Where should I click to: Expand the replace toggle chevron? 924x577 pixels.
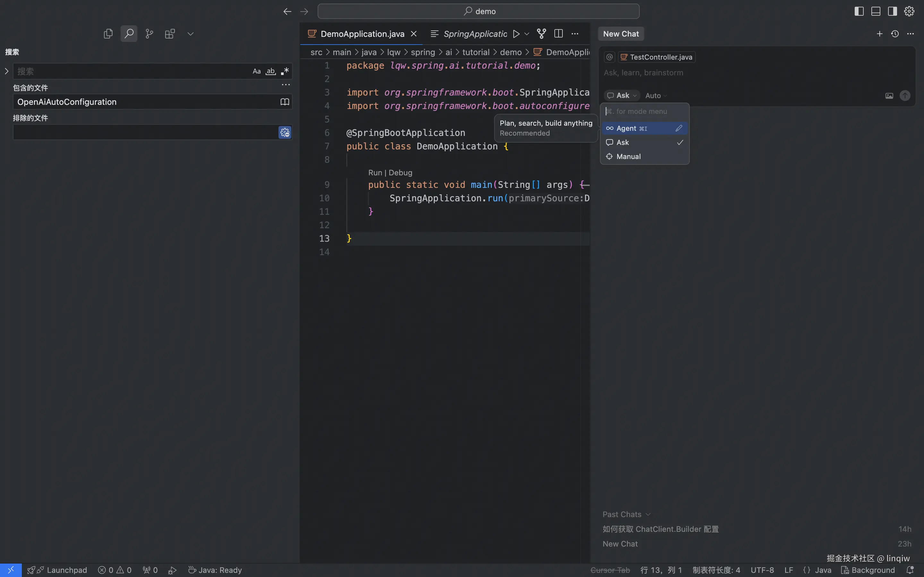click(x=6, y=71)
